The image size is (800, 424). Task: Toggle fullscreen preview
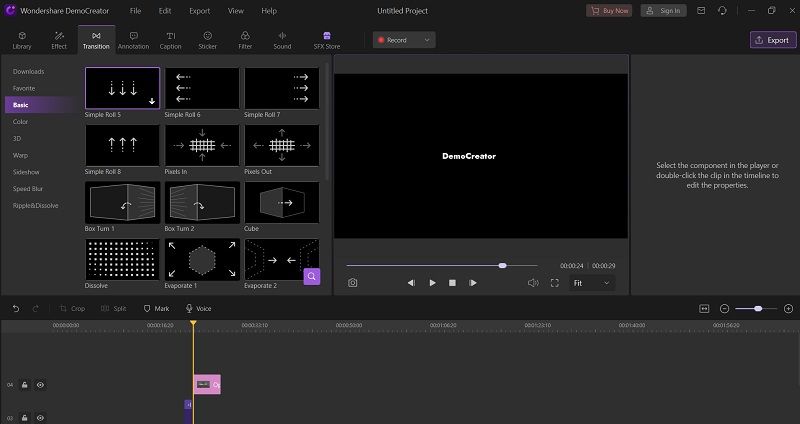555,283
